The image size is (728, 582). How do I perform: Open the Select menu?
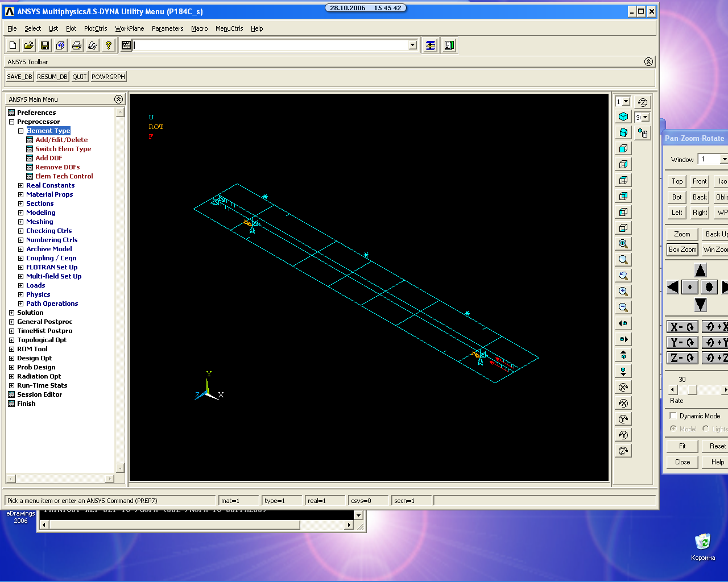coord(32,28)
